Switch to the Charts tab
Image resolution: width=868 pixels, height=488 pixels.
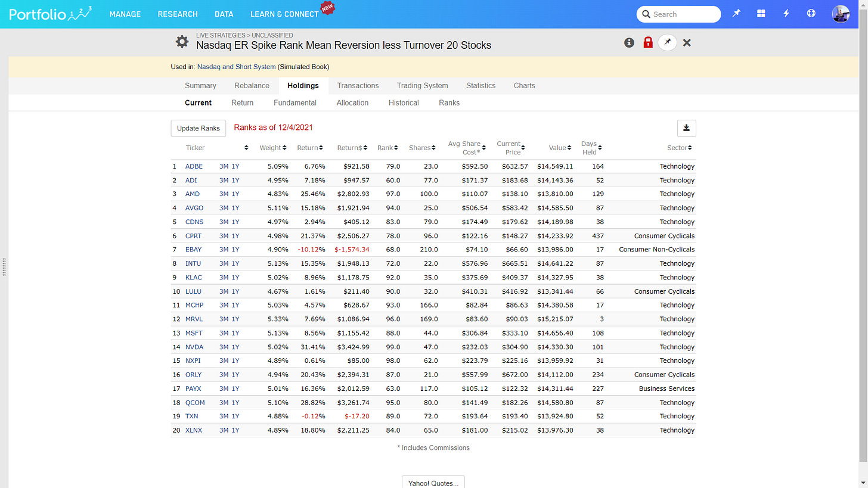[524, 85]
